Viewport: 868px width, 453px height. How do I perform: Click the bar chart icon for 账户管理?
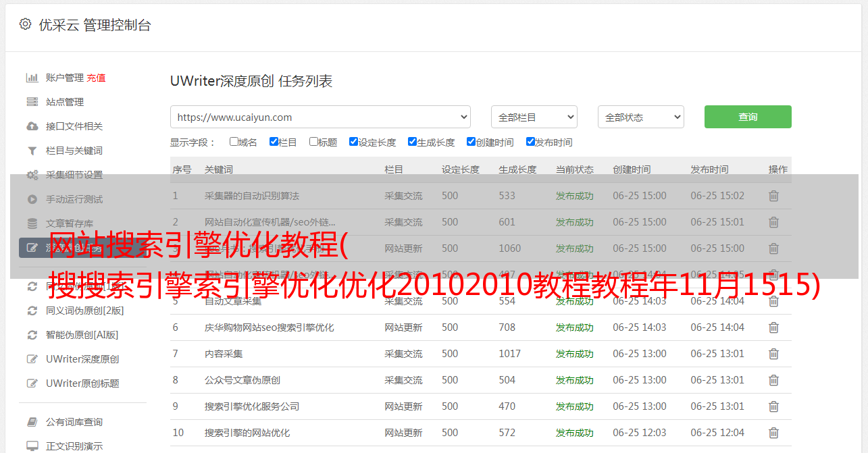click(32, 78)
